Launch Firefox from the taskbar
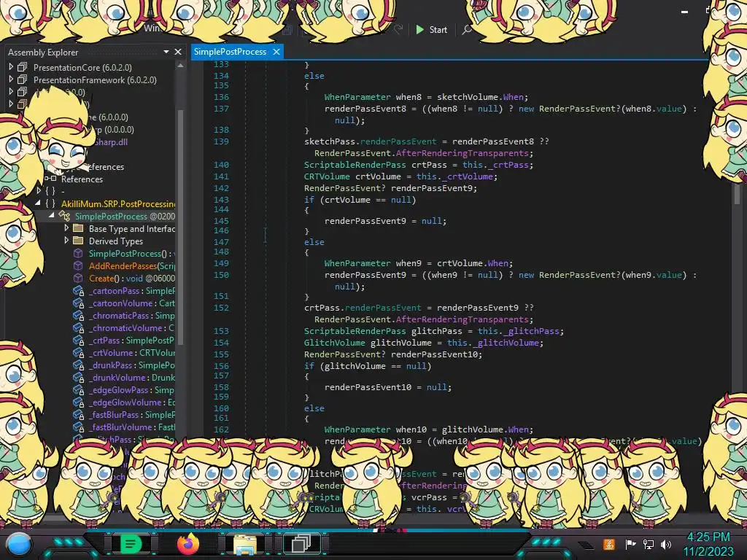747x560 pixels. [187, 543]
